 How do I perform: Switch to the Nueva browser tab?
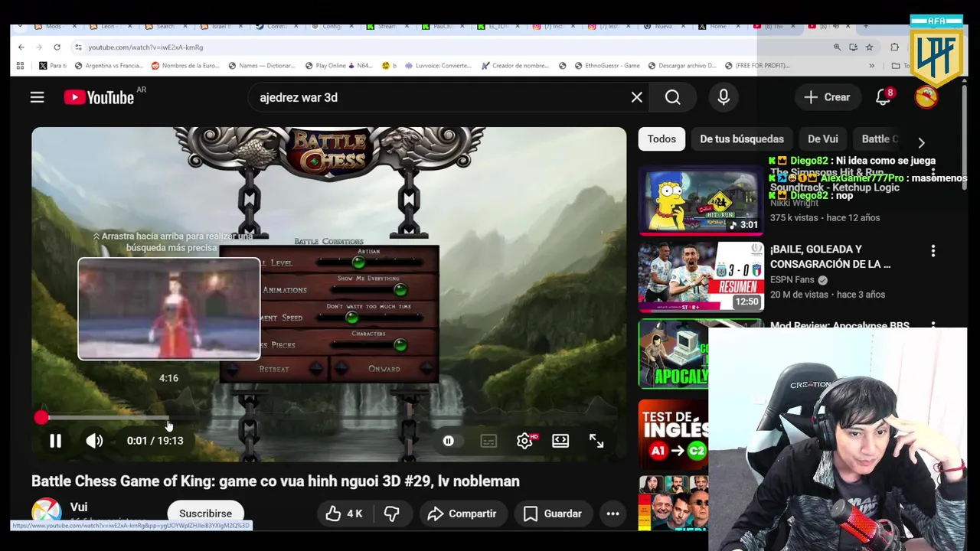pyautogui.click(x=662, y=26)
